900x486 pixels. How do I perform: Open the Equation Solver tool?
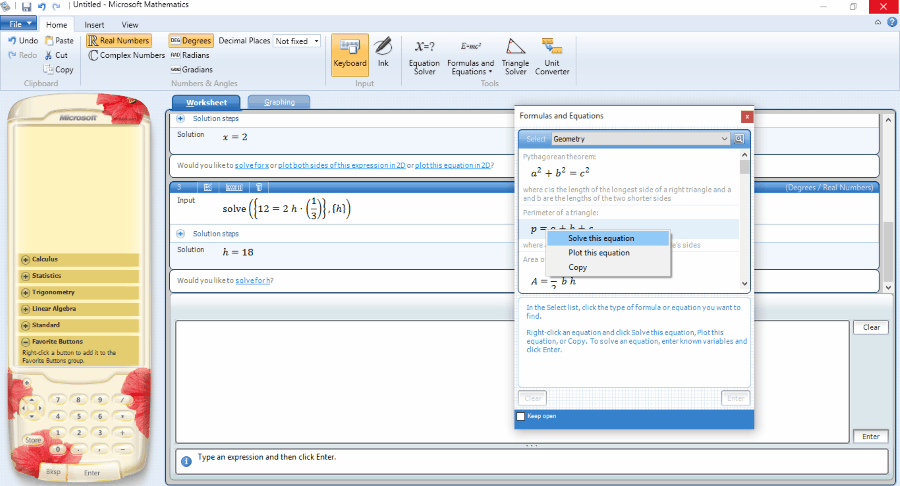click(424, 57)
